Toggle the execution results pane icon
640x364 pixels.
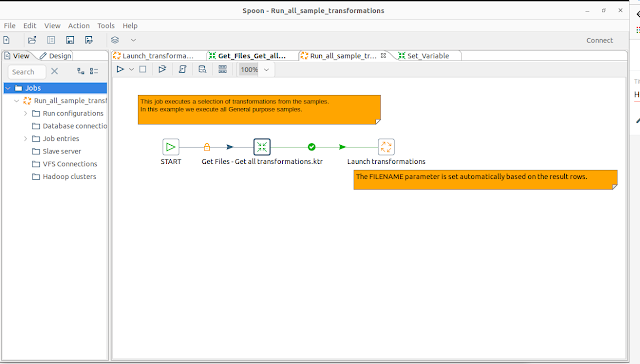[222, 69]
